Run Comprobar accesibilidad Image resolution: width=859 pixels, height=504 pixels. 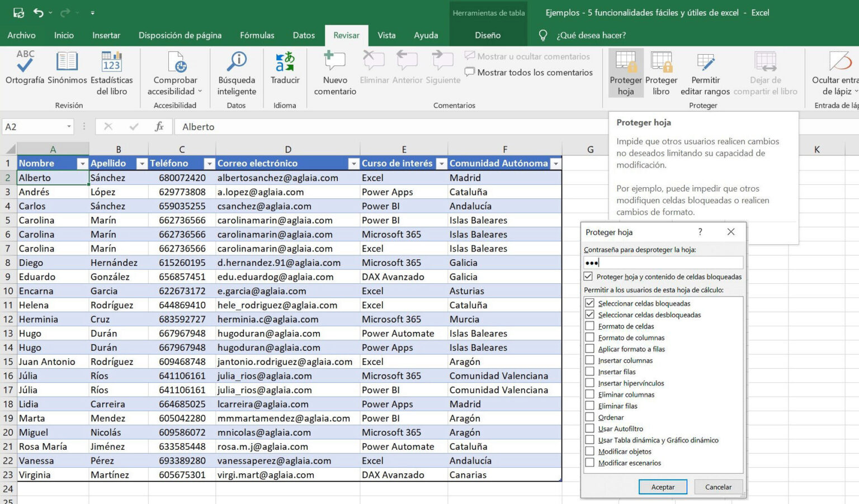click(x=175, y=70)
